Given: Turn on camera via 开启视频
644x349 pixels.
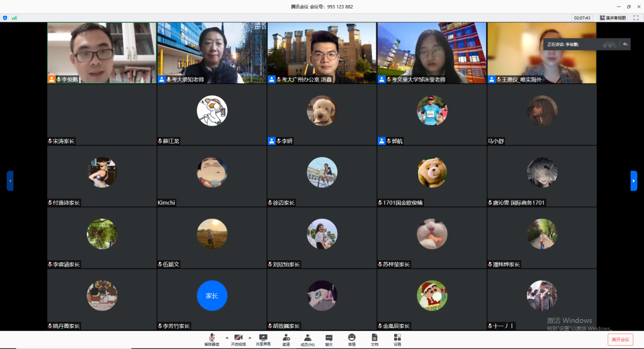Looking at the screenshot, I should pos(238,339).
